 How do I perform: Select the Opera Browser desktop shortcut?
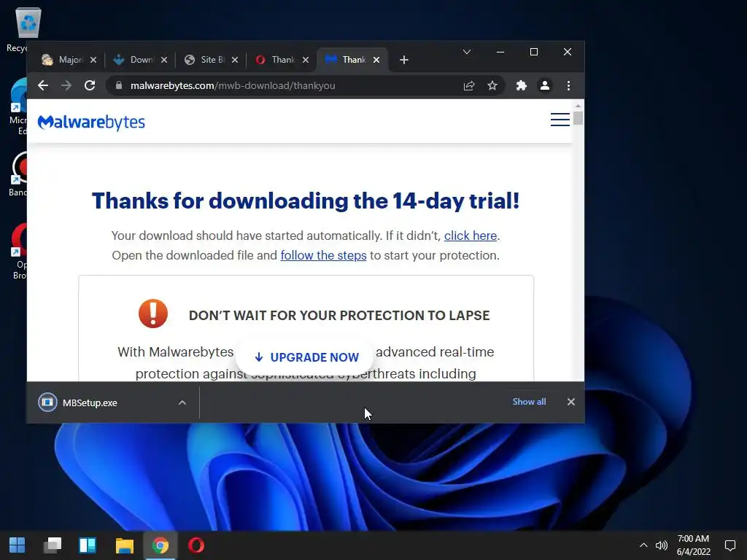20,252
